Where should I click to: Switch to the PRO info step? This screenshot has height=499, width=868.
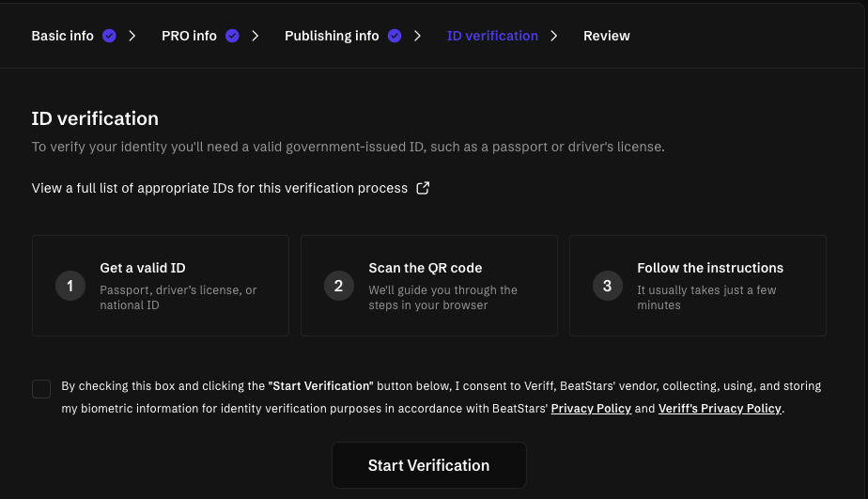coord(189,36)
